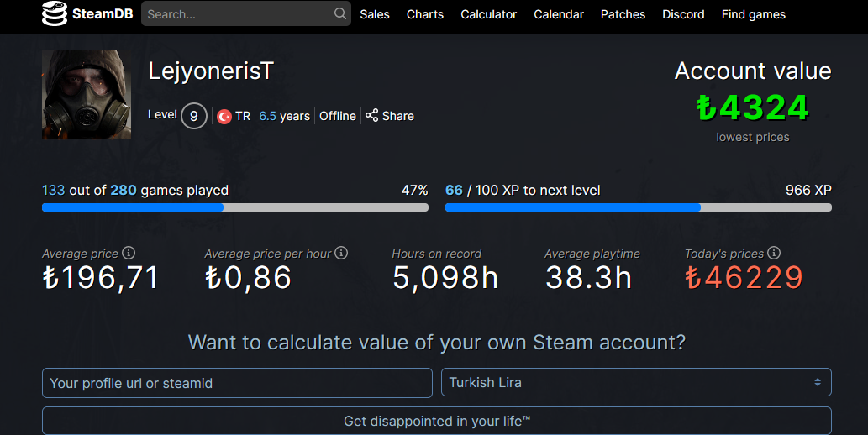
Task: Click the games played progress bar
Action: pyautogui.click(x=235, y=207)
